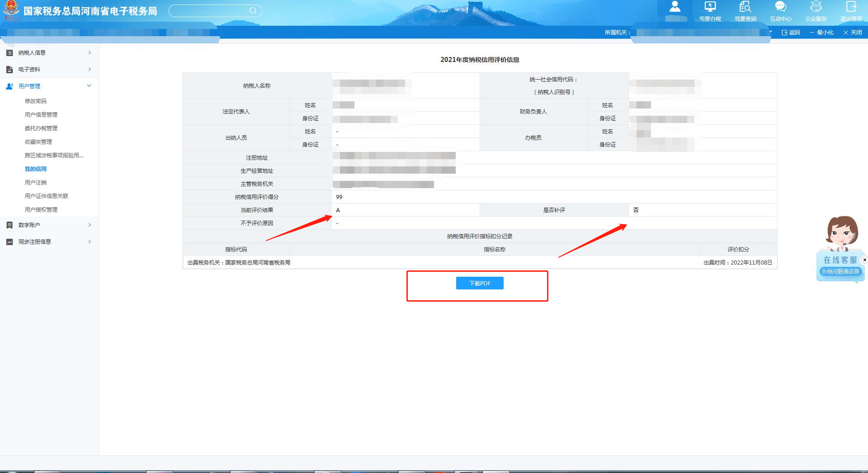
Task: Click the current evaluation result A
Action: (x=338, y=210)
